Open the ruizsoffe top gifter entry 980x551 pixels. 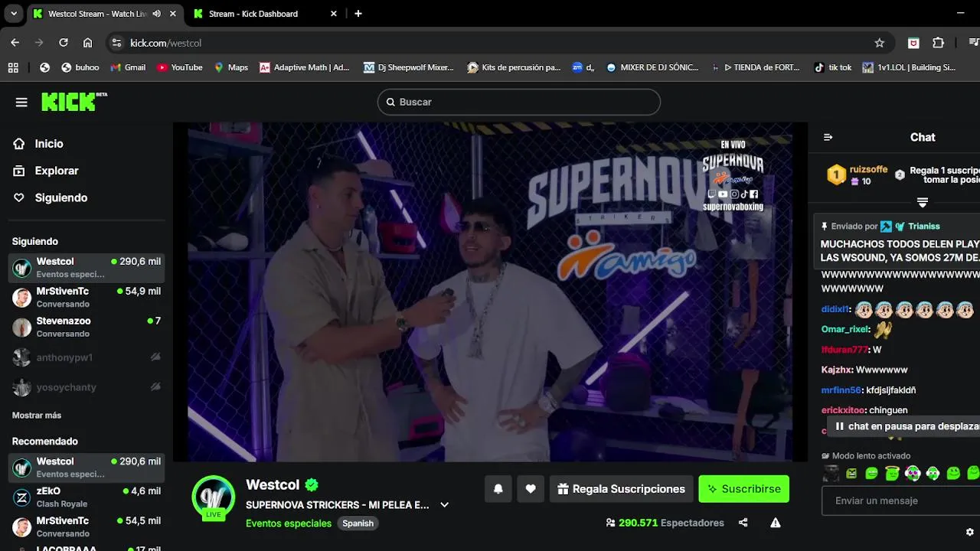[857, 175]
